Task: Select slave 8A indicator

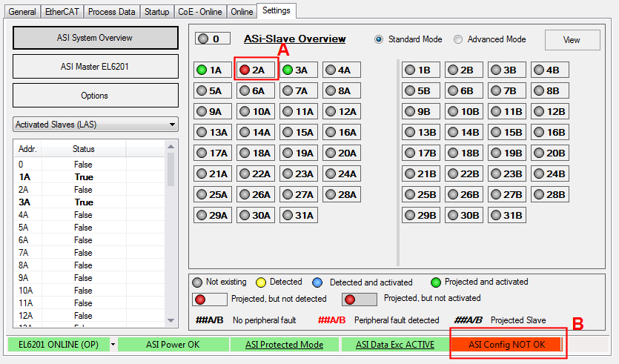Action: 342,90
